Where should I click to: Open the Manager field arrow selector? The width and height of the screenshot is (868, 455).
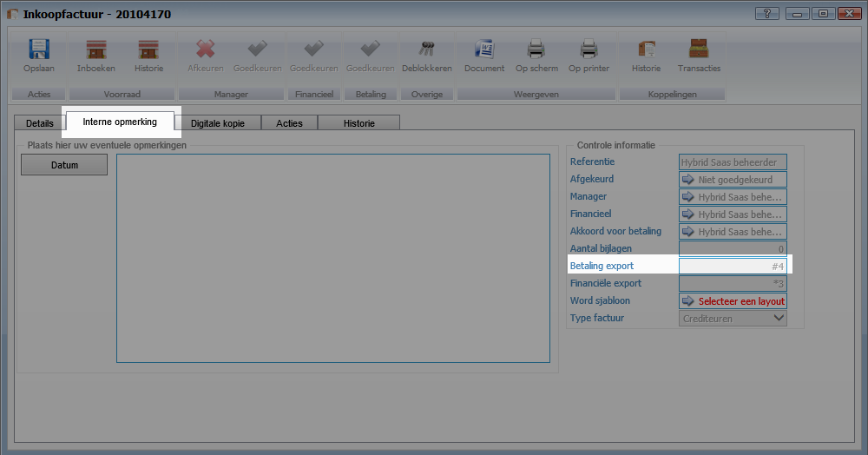(688, 197)
